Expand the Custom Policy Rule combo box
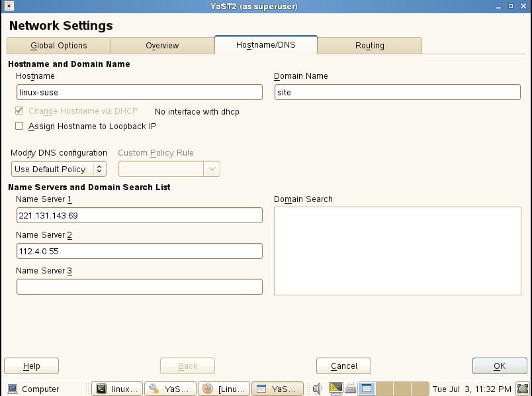The height and width of the screenshot is (396, 532). 212,169
